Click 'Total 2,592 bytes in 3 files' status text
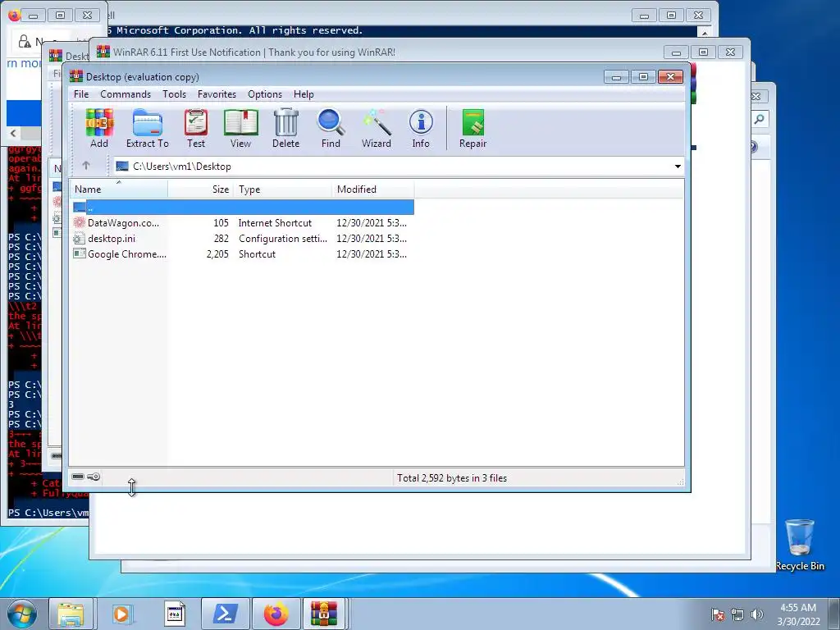The width and height of the screenshot is (840, 630). tap(452, 478)
